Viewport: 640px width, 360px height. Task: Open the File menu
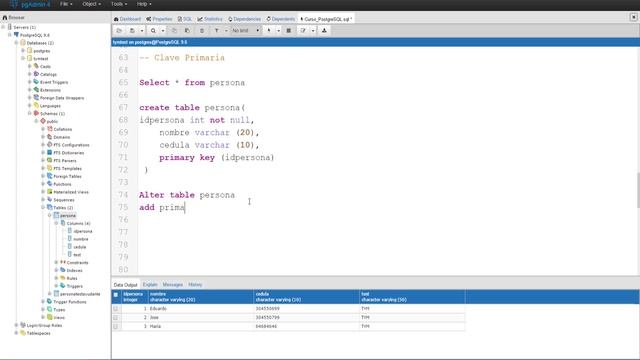coord(66,4)
